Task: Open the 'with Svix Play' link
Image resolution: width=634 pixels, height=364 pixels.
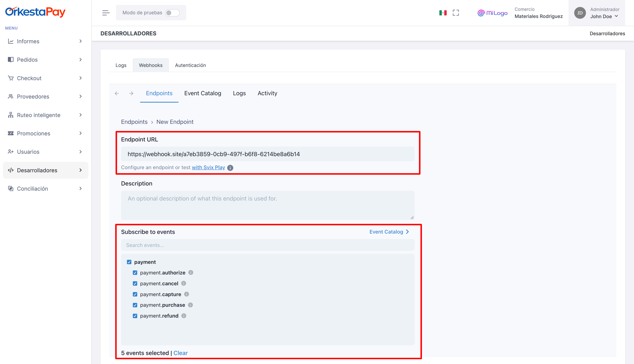Action: [x=208, y=168]
